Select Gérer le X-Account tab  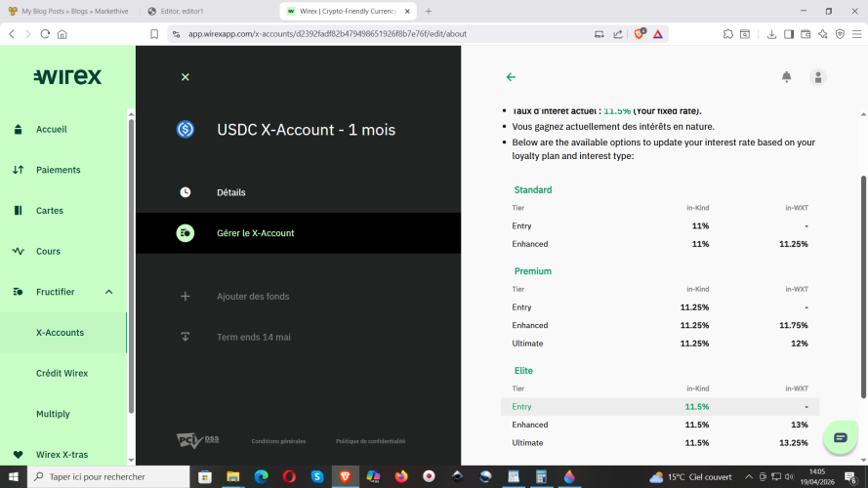[x=255, y=233]
